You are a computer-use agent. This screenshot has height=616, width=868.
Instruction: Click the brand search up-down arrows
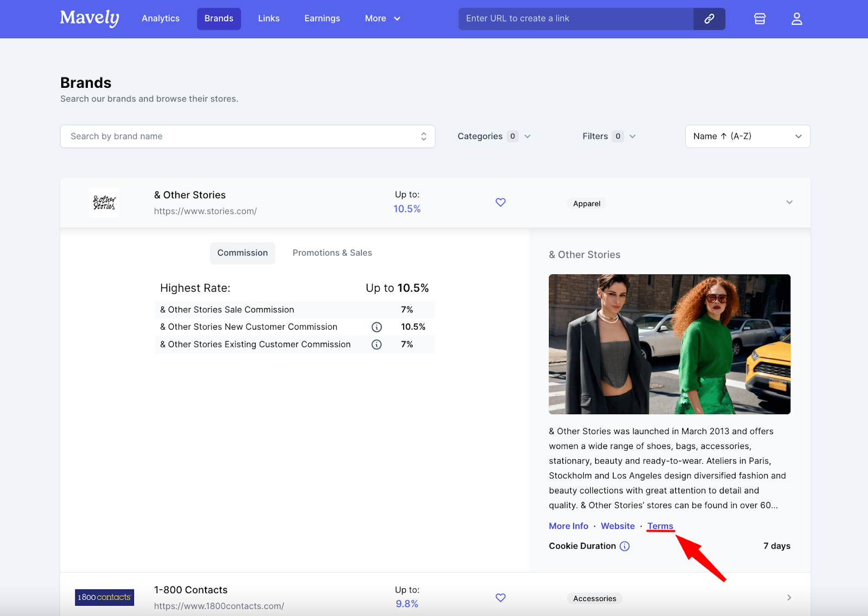(424, 137)
